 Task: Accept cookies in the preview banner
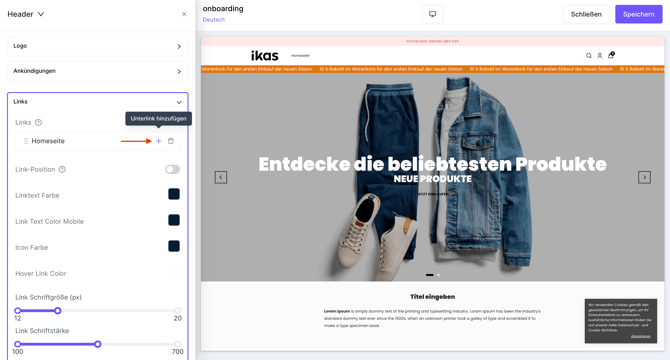pos(641,337)
